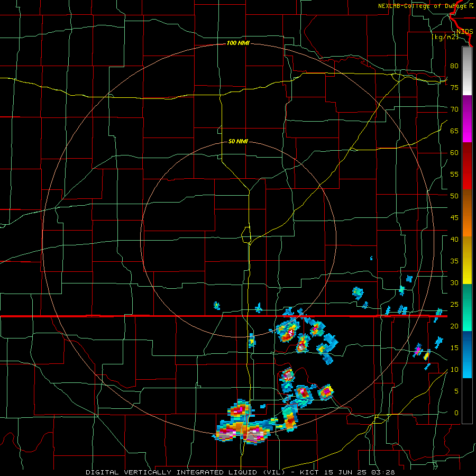The height and width of the screenshot is (476, 476).
Task: Click the 60 value on the VIL scale
Action: pos(454,153)
